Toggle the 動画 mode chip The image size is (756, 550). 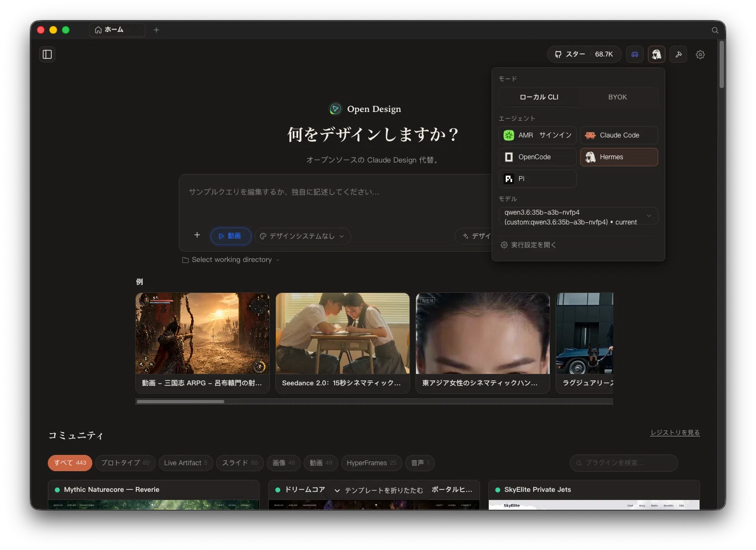[x=231, y=236]
